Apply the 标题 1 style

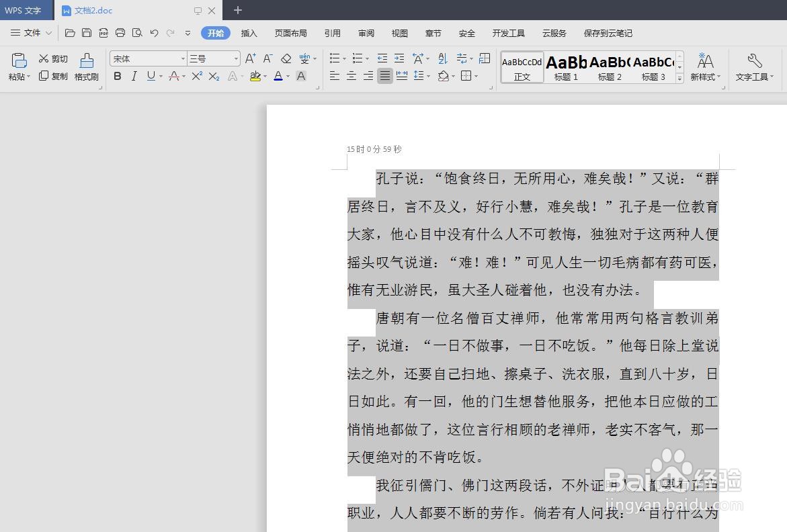pos(565,66)
